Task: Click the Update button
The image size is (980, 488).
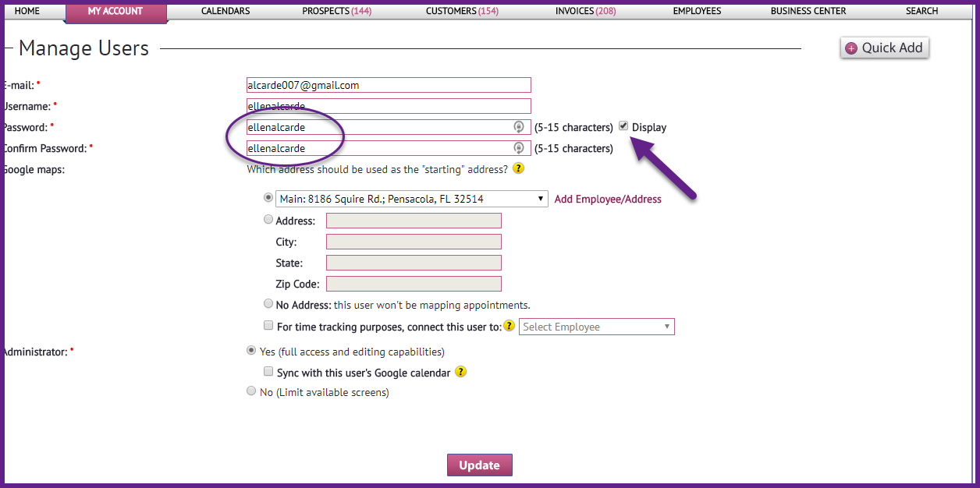Action: click(x=479, y=465)
